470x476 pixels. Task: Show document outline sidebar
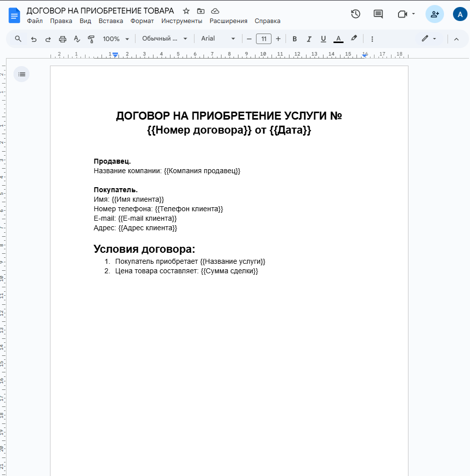[21, 74]
